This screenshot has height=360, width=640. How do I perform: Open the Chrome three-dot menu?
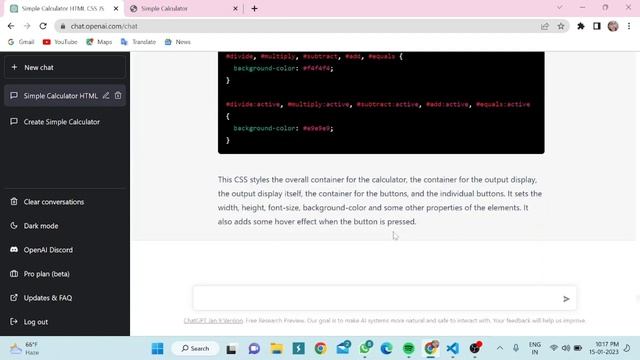pyautogui.click(x=629, y=26)
